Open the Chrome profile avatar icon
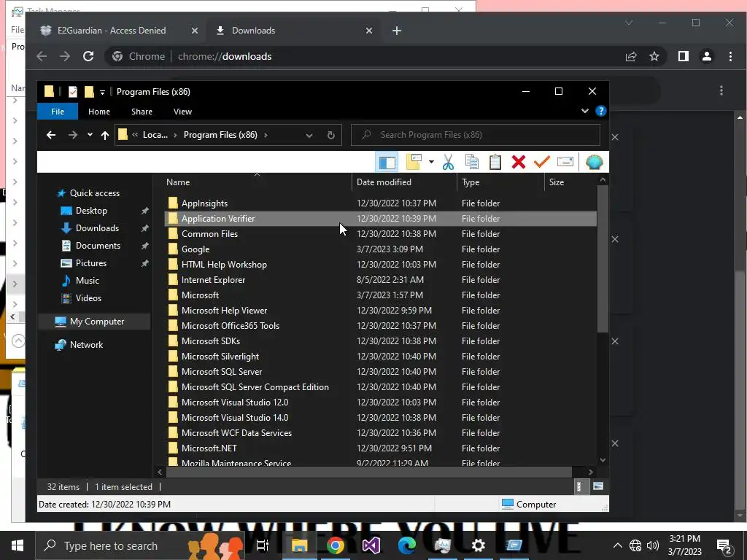The height and width of the screenshot is (560, 747). pyautogui.click(x=706, y=56)
